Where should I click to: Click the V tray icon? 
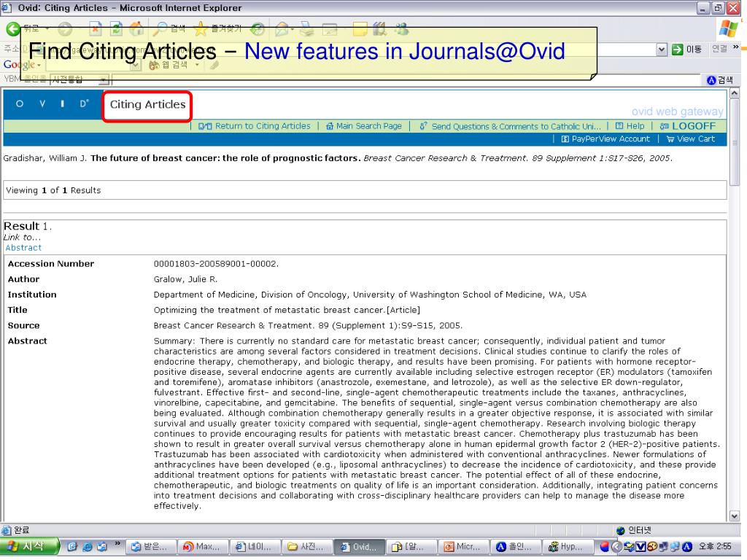coord(640,547)
